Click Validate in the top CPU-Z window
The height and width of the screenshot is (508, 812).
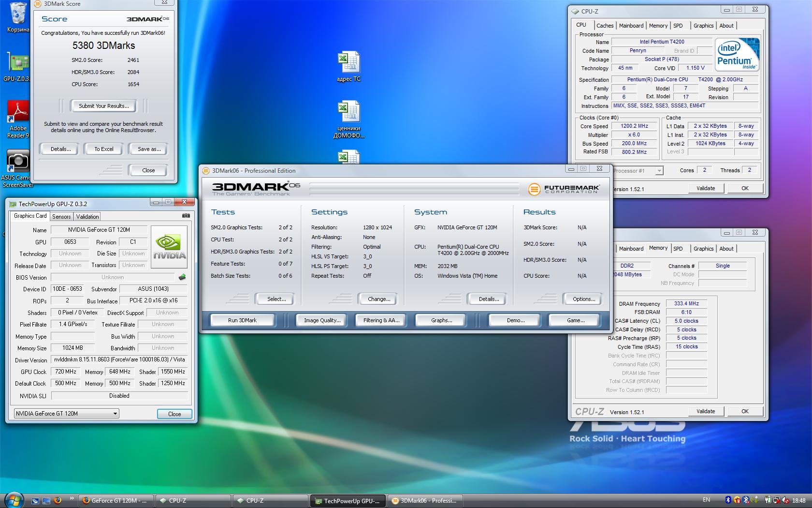(x=706, y=188)
